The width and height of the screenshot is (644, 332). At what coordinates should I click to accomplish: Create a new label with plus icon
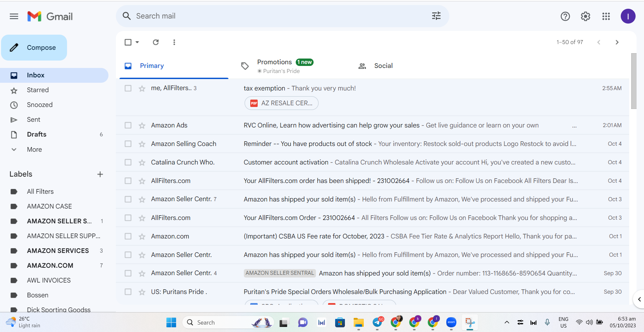coord(100,174)
